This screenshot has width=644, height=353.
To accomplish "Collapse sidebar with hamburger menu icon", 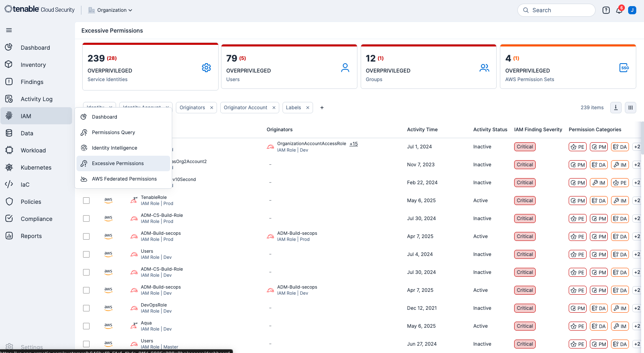I will 9,30.
